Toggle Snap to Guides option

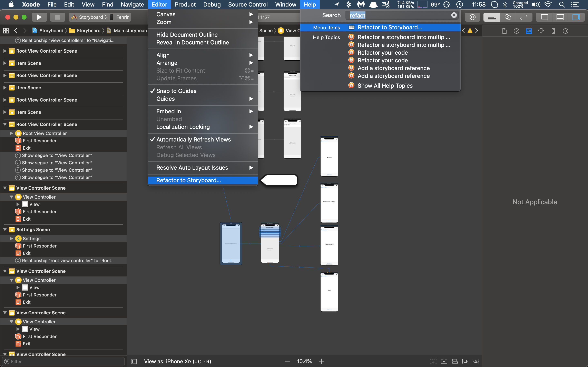click(x=176, y=91)
